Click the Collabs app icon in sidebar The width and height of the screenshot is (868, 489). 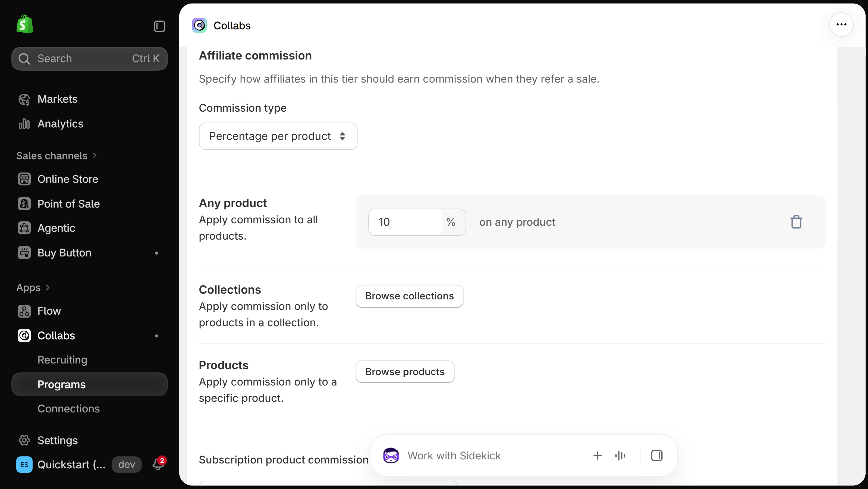(x=24, y=336)
